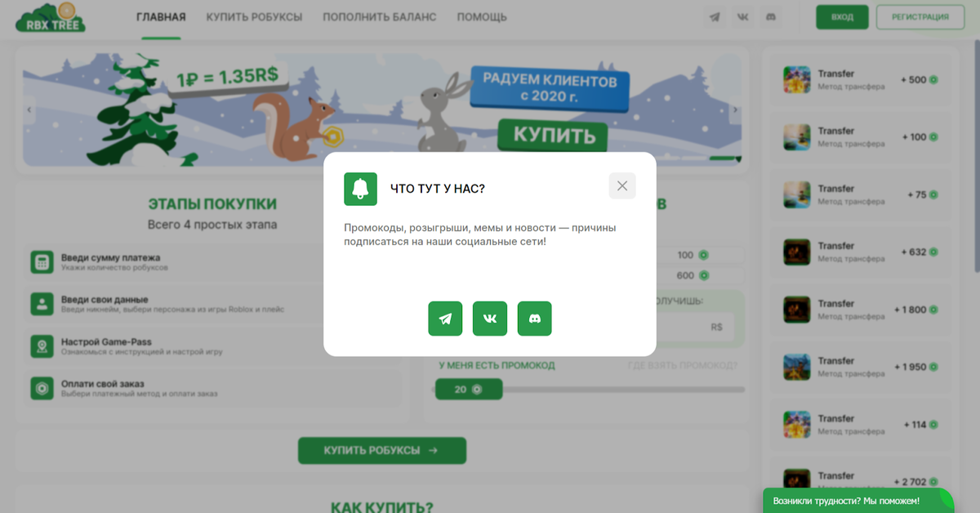The height and width of the screenshot is (513, 980).
Task: Open Discord link in the popup
Action: click(535, 319)
